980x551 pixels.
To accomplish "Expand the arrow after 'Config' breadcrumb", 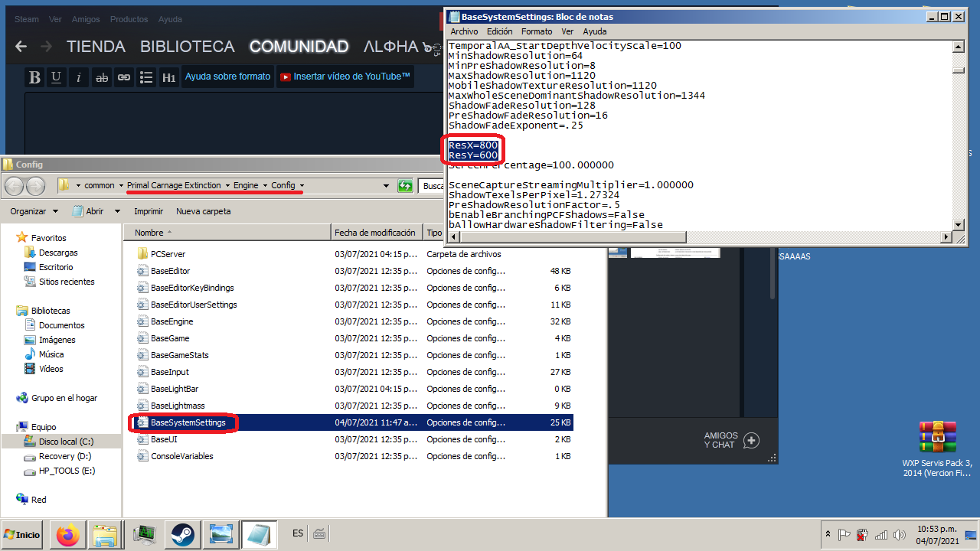I will (302, 185).
